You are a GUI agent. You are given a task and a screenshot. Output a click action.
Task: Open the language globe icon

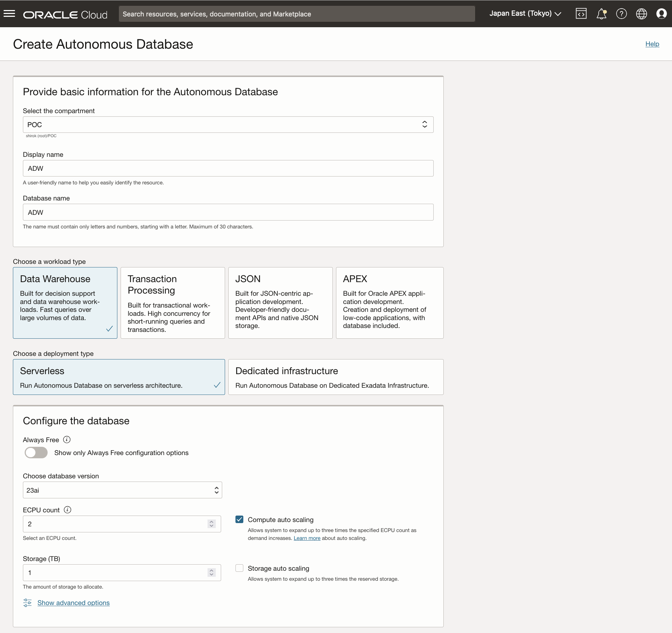pos(641,14)
